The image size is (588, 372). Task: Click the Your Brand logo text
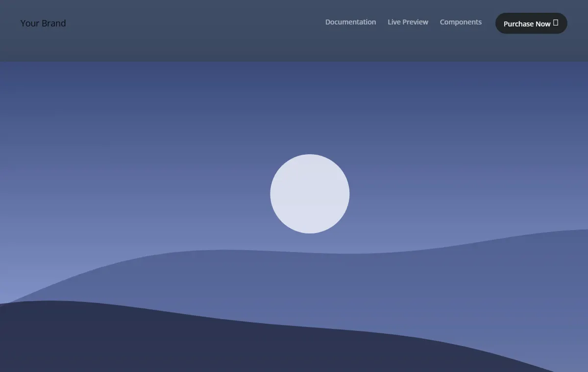(43, 23)
